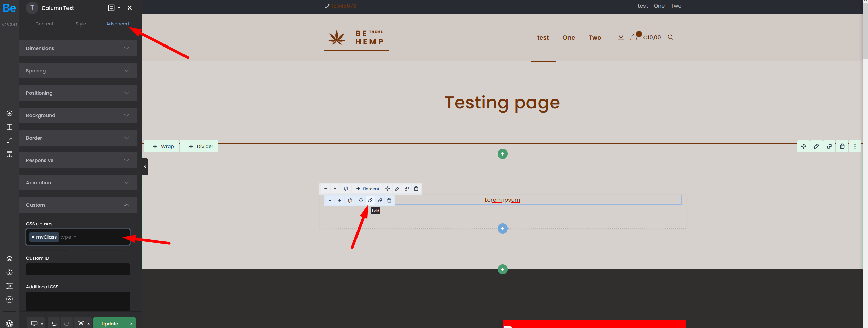Open the panel layout switcher dropdown
Screen dimensions: 868x328
114,8
